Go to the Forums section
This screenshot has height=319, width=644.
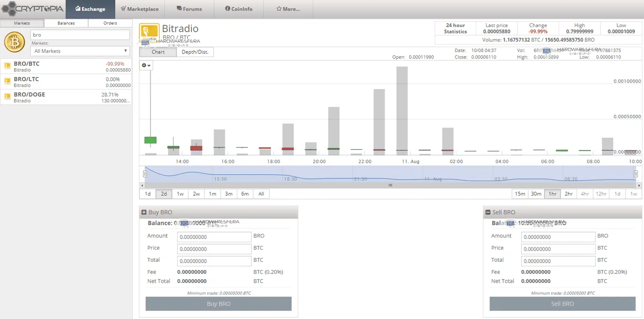pos(190,9)
